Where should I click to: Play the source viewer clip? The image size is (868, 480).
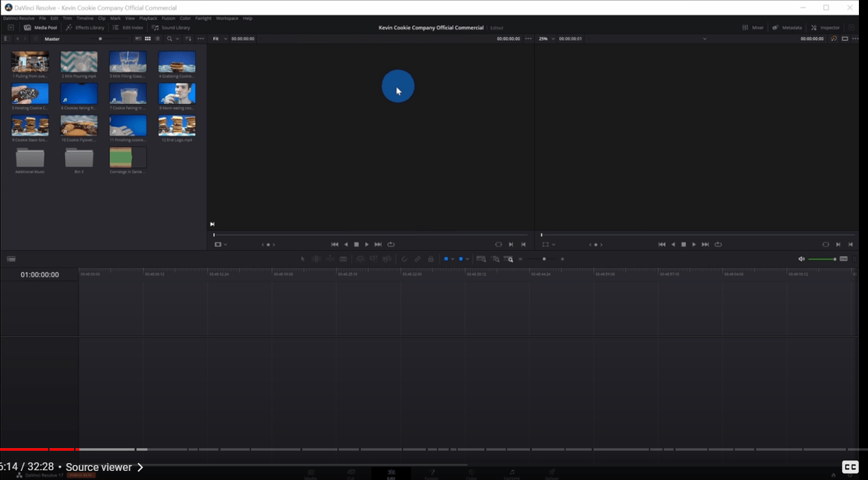tap(367, 245)
